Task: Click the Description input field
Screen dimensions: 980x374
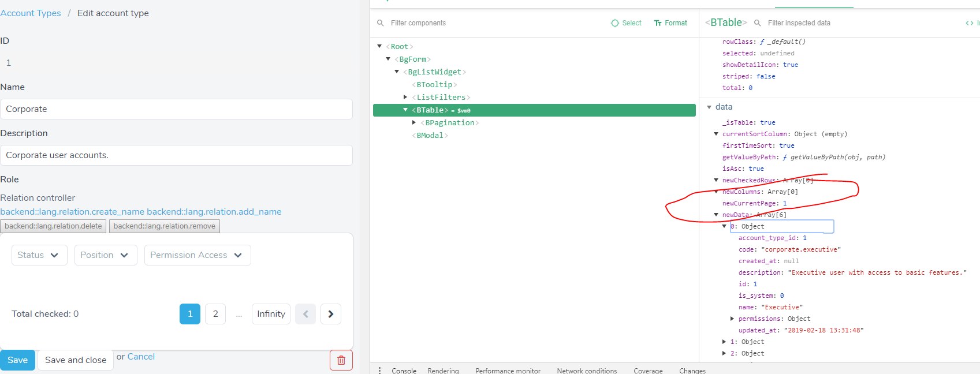Action: pos(176,155)
